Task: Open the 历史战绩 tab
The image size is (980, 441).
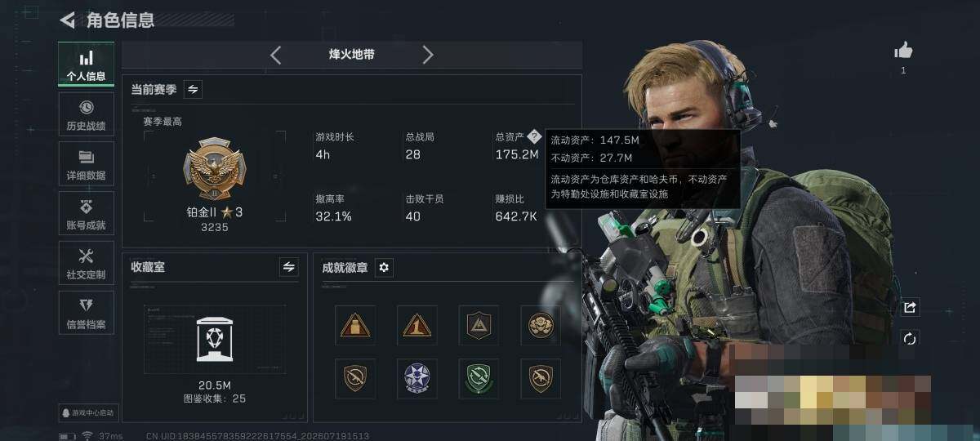Action: [87, 114]
